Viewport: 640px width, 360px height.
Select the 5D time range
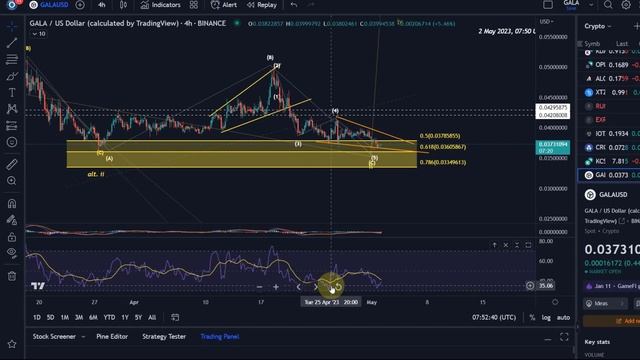(50, 317)
